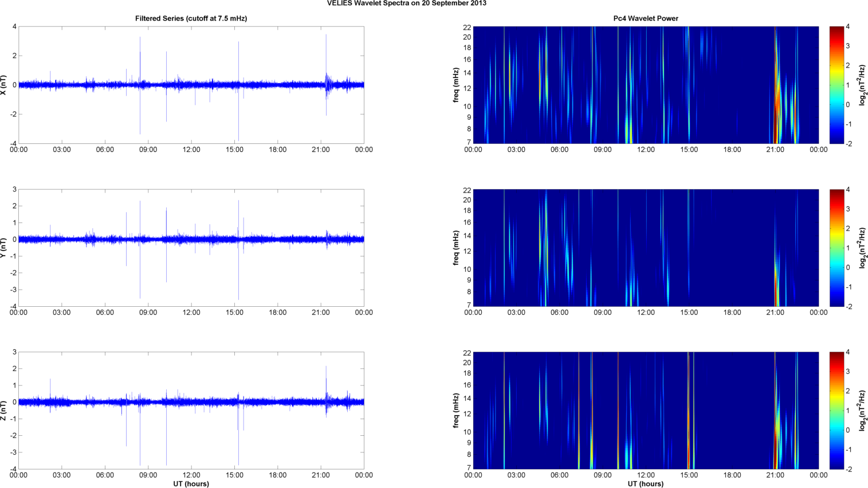The width and height of the screenshot is (868, 488).
Task: Click the middle wavelet power spectrogram
Action: point(646,248)
